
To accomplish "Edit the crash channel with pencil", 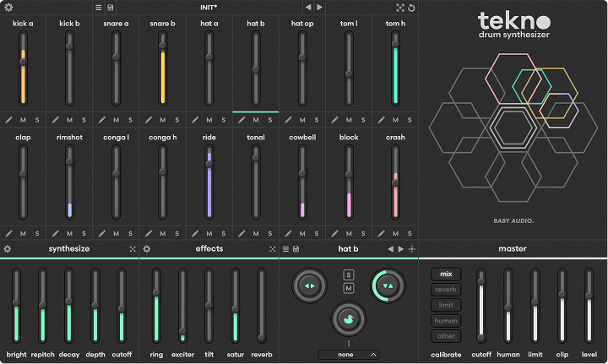I will (381, 233).
